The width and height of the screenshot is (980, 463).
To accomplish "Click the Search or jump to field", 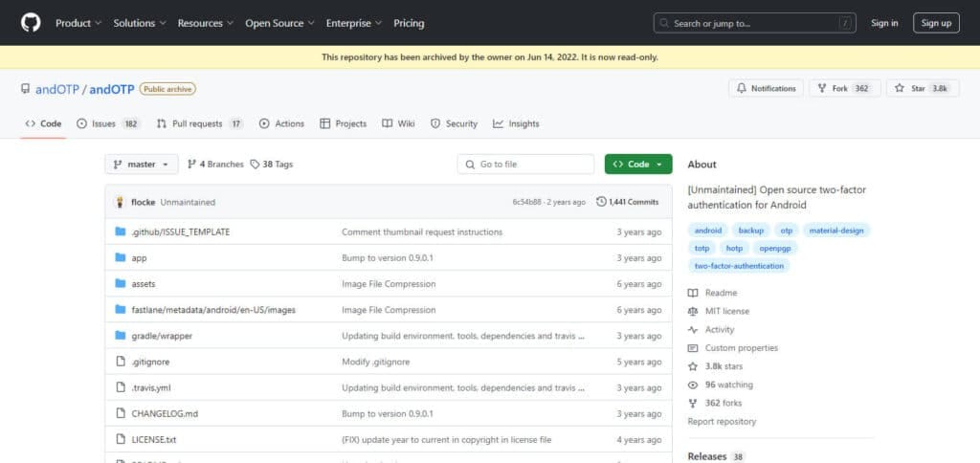I will coord(754,23).
